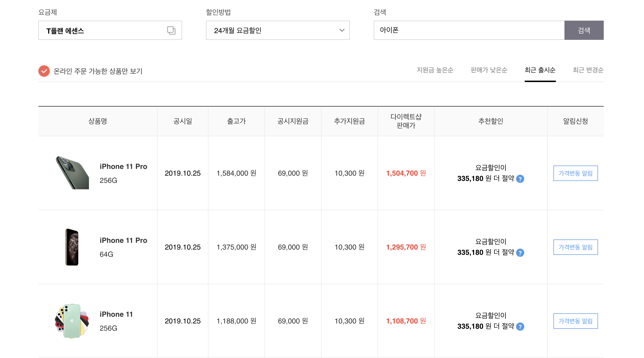This screenshot has width=644, height=358.
Task: Toggle online-orderable products only checkbox
Action: [x=44, y=71]
